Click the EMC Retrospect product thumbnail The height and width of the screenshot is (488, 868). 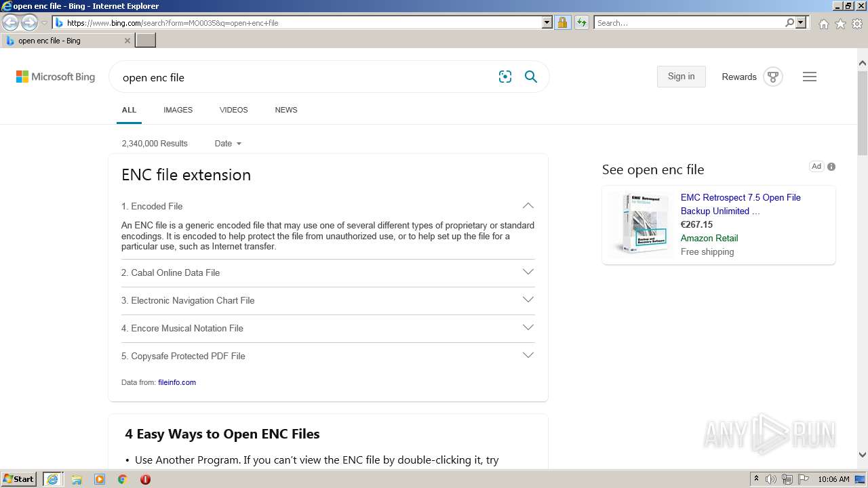pyautogui.click(x=642, y=224)
